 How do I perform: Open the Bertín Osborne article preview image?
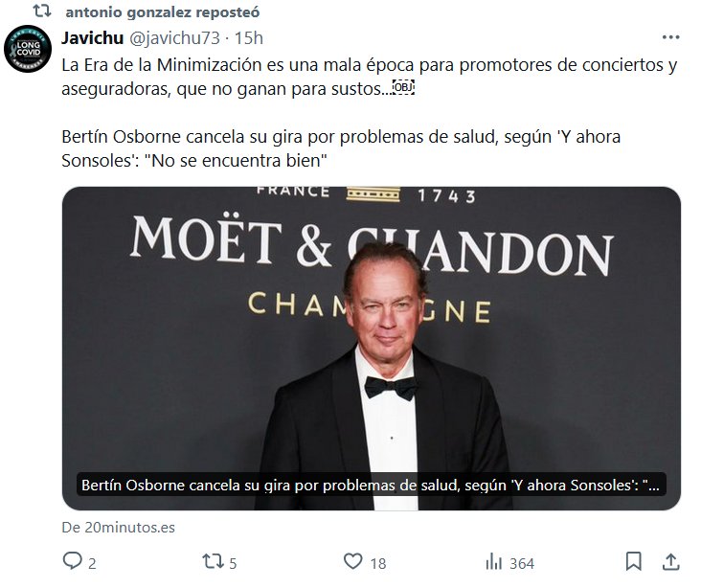pos(371,349)
